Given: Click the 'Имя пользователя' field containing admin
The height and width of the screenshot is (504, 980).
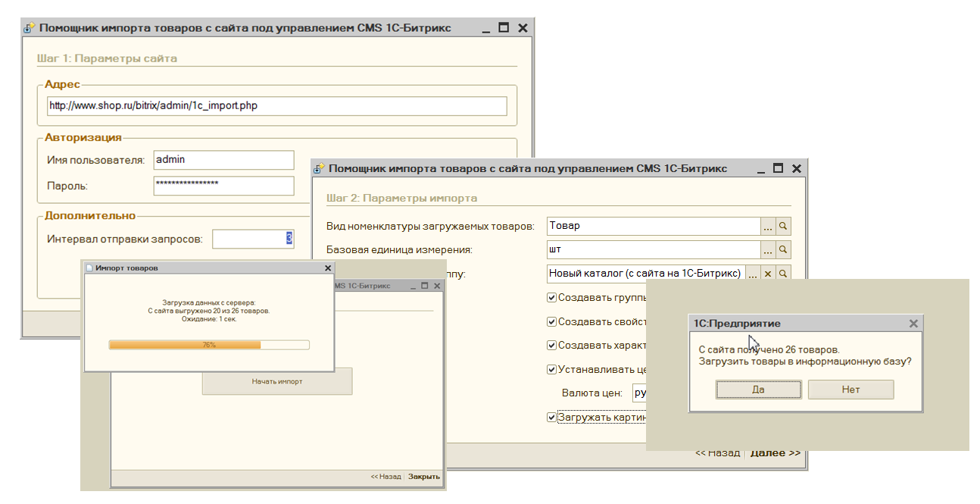Looking at the screenshot, I should click(223, 160).
